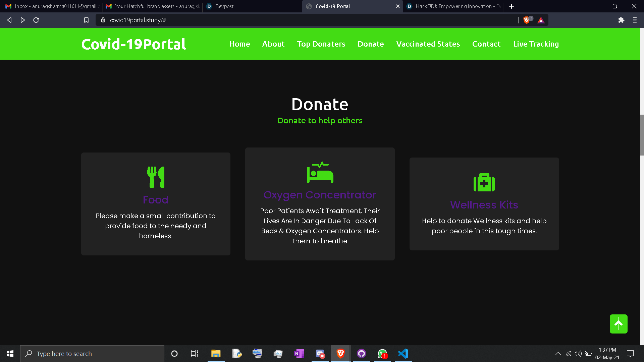Click the Windows taskbar search box

[x=92, y=354]
